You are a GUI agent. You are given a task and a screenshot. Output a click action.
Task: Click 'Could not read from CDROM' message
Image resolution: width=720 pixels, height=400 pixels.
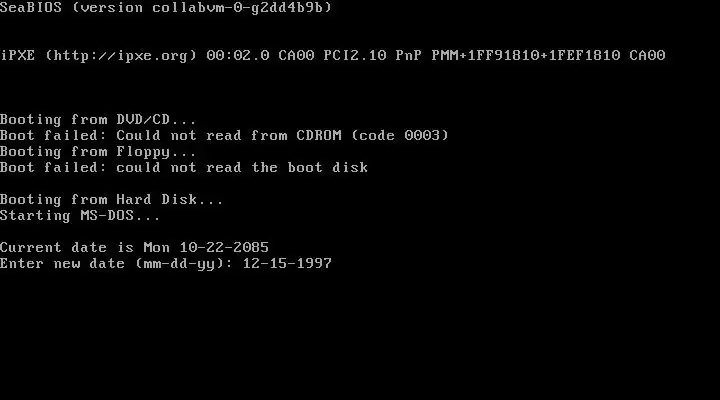[x=229, y=135]
